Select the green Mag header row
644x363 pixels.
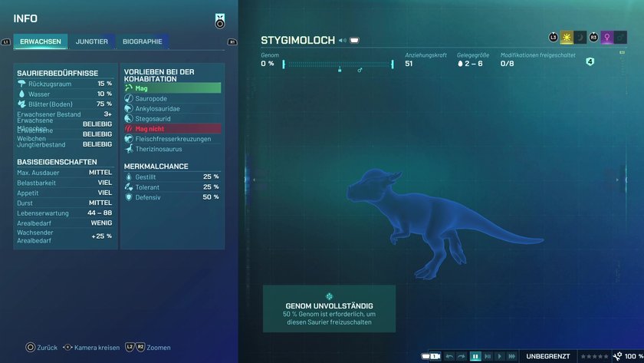172,88
